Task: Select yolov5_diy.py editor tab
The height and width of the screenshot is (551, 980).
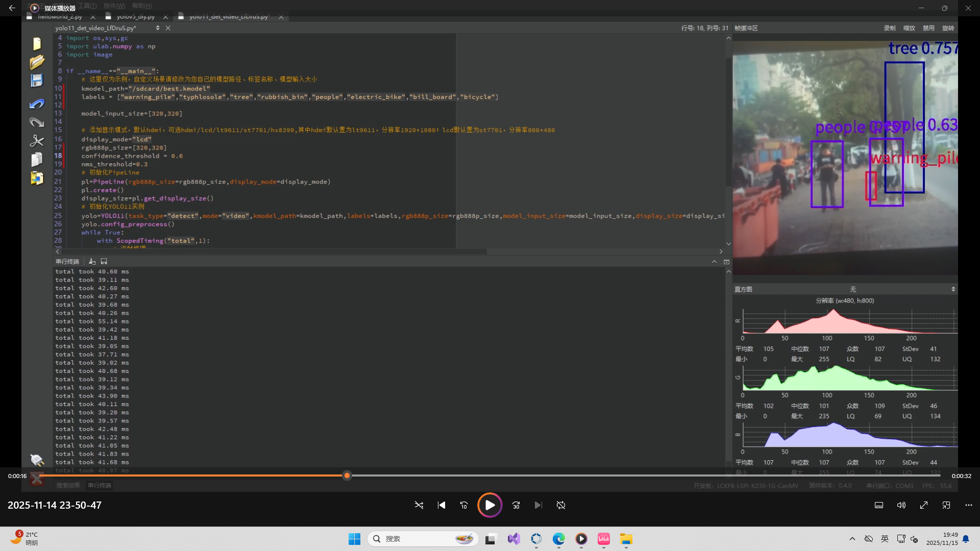Action: pyautogui.click(x=135, y=17)
